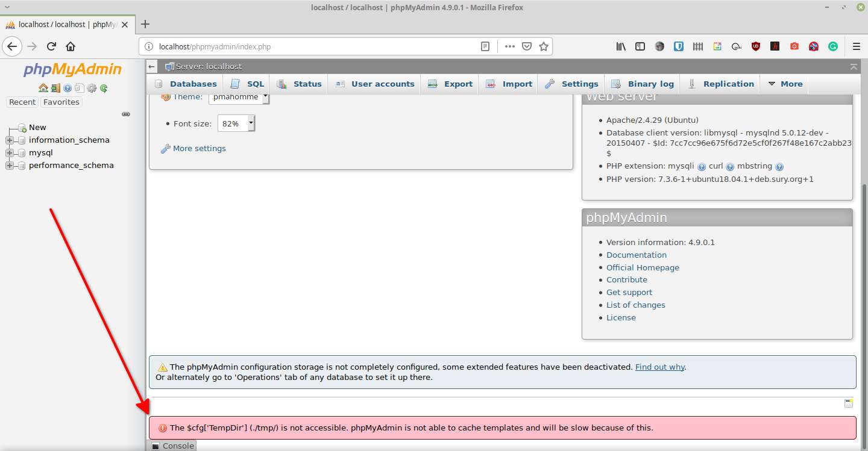Open the More menu in top tabs
This screenshot has width=868, height=451.
pyautogui.click(x=785, y=84)
